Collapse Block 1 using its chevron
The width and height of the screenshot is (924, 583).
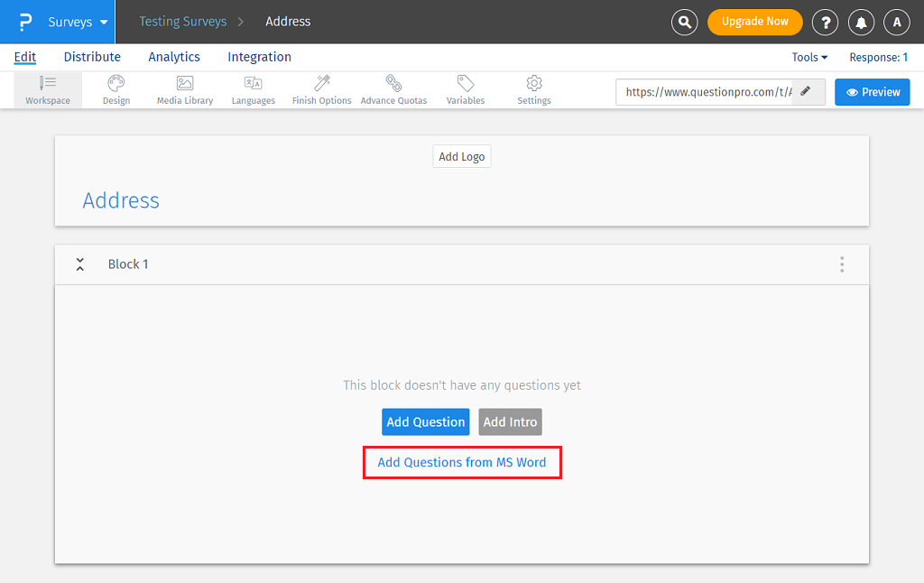click(79, 264)
